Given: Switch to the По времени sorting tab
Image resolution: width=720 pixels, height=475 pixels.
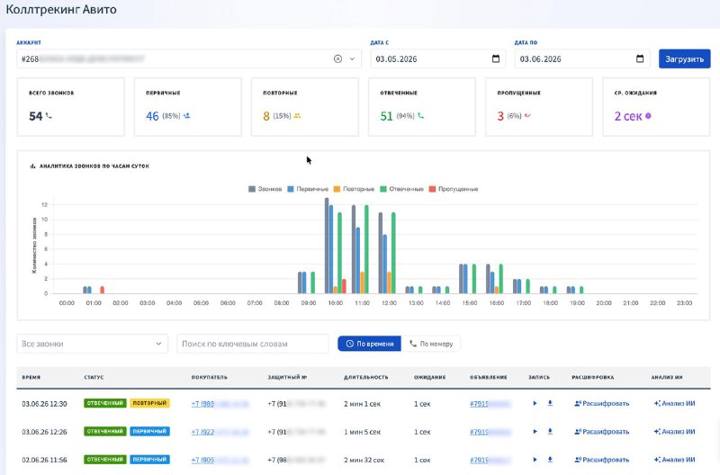Looking at the screenshot, I should [369, 344].
